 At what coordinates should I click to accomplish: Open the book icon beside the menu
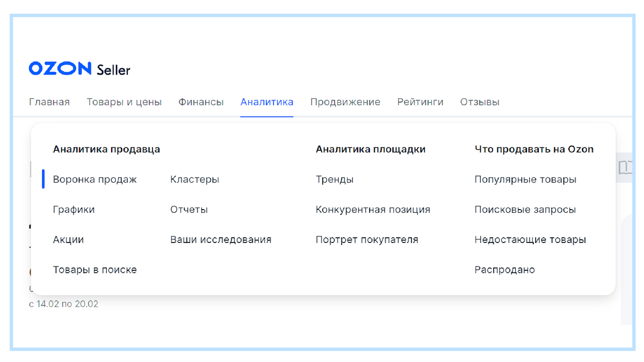pyautogui.click(x=625, y=167)
